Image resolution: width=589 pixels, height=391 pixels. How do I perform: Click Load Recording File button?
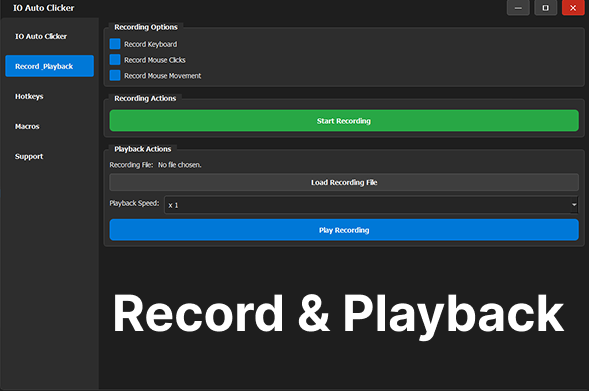click(344, 183)
